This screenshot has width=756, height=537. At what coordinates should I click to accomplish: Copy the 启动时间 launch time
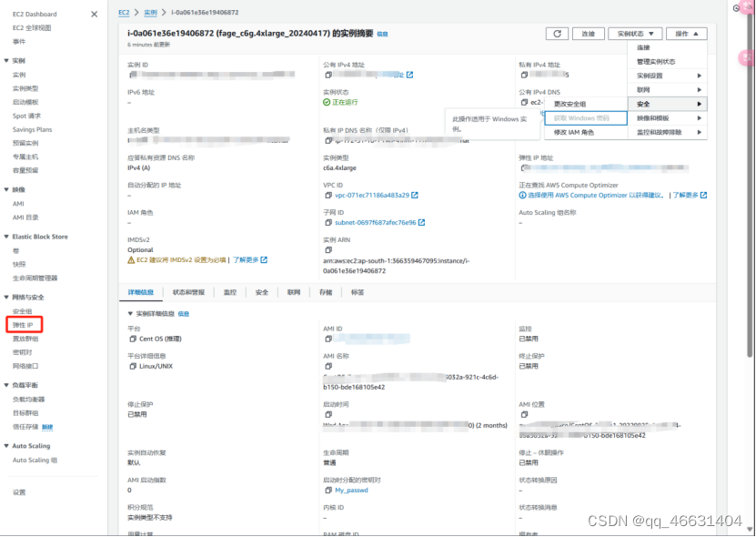click(328, 414)
